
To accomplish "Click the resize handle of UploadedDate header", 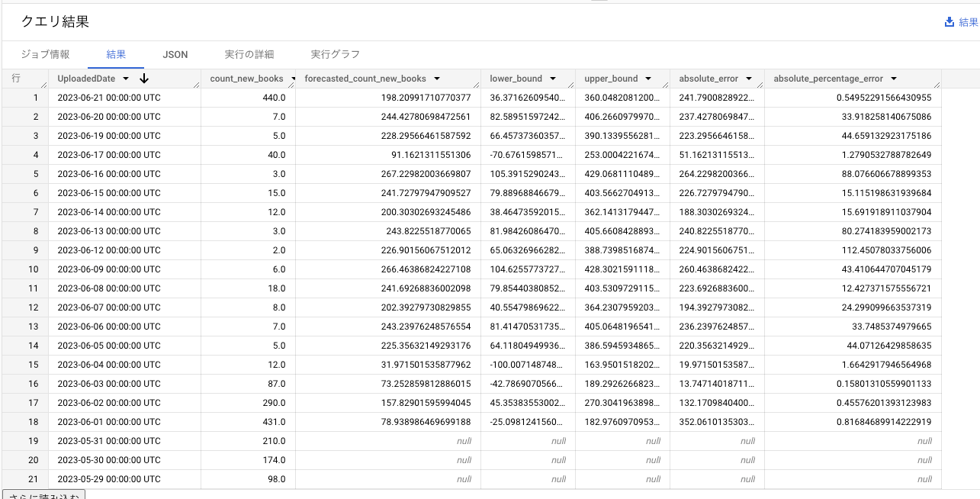I will coord(196,85).
